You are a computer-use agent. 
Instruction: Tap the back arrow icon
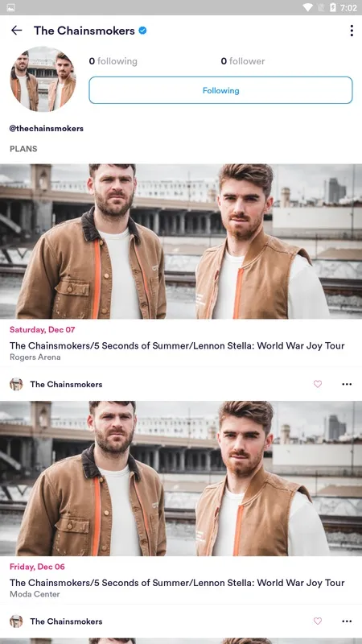16,31
